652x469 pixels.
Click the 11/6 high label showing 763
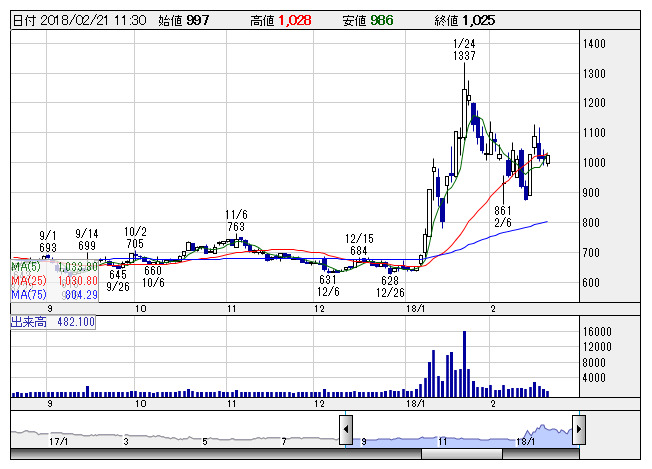click(235, 221)
